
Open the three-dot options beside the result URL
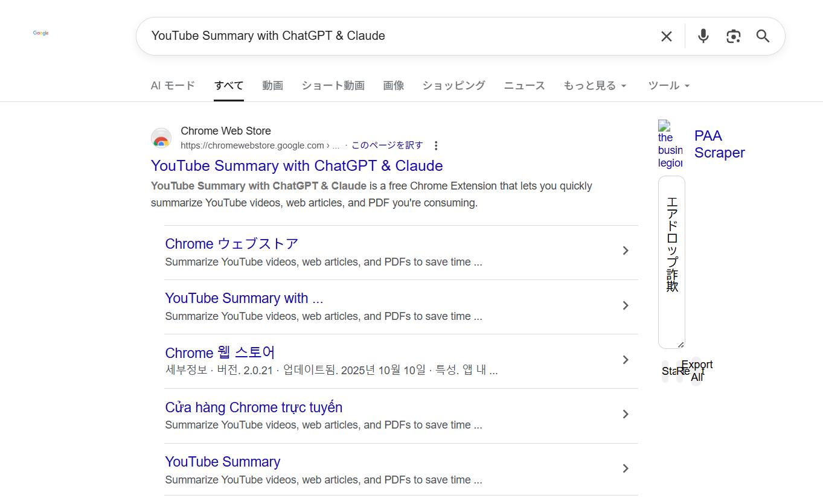tap(435, 145)
